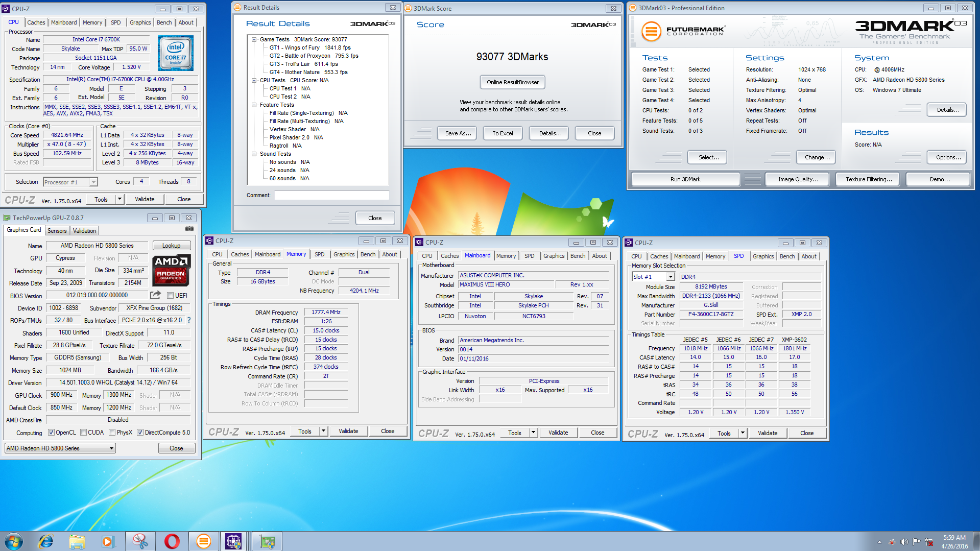Click the 3DMark03 Professional Edition title icon
The height and width of the screenshot is (551, 980).
click(633, 8)
